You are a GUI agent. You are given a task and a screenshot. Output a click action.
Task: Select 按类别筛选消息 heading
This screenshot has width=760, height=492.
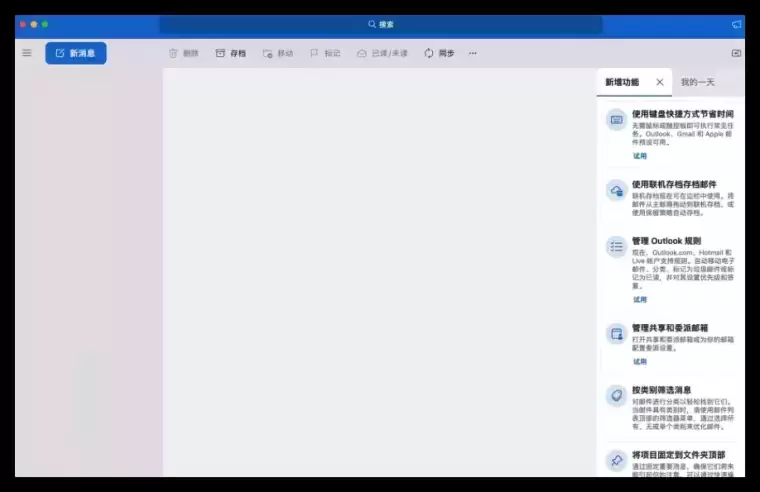click(661, 390)
